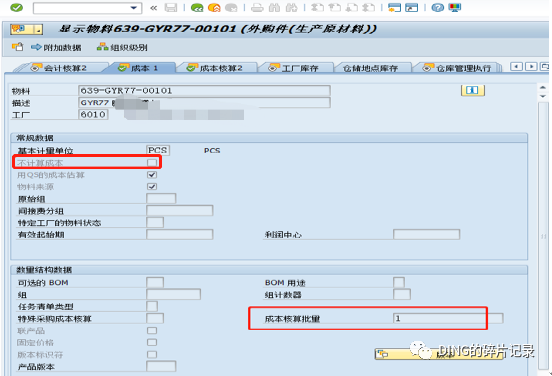Click the Print icon
This screenshot has height=376, width=552.
tap(257, 7)
